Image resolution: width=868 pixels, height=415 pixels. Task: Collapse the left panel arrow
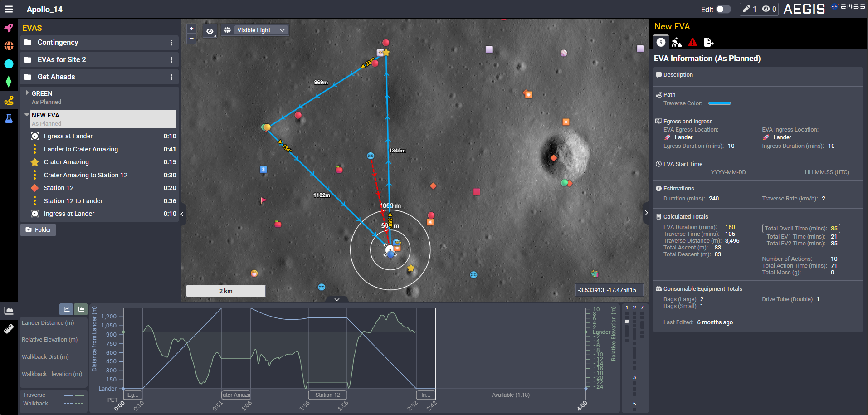182,214
